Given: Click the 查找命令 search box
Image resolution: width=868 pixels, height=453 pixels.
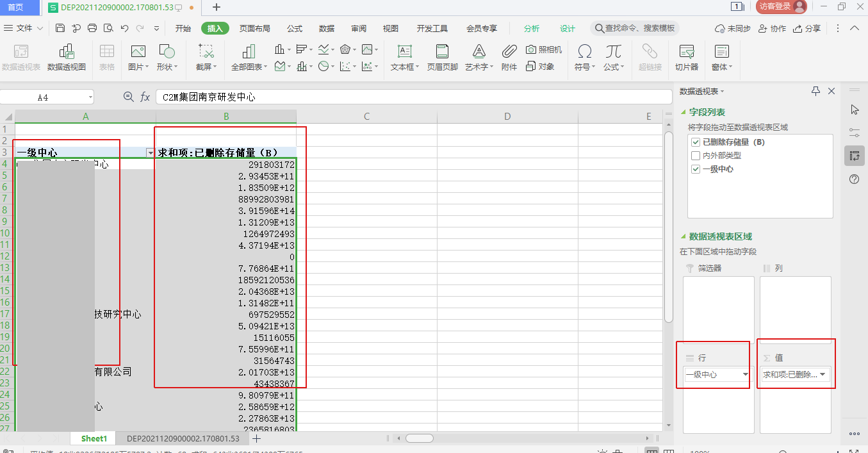Looking at the screenshot, I should (635, 29).
